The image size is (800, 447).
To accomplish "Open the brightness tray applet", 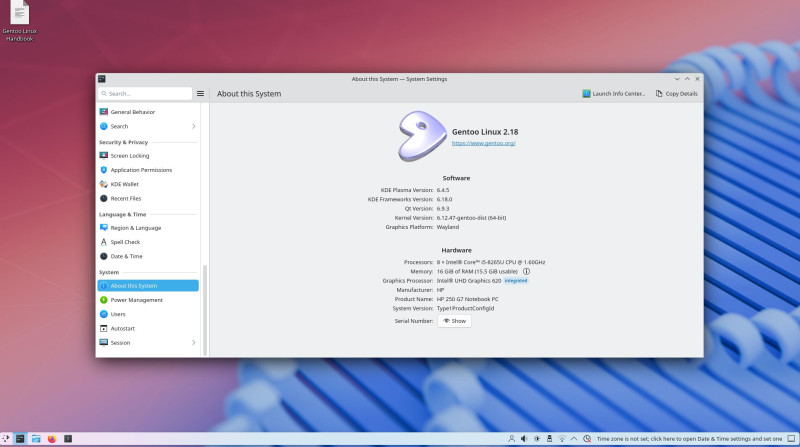I will tap(537, 439).
